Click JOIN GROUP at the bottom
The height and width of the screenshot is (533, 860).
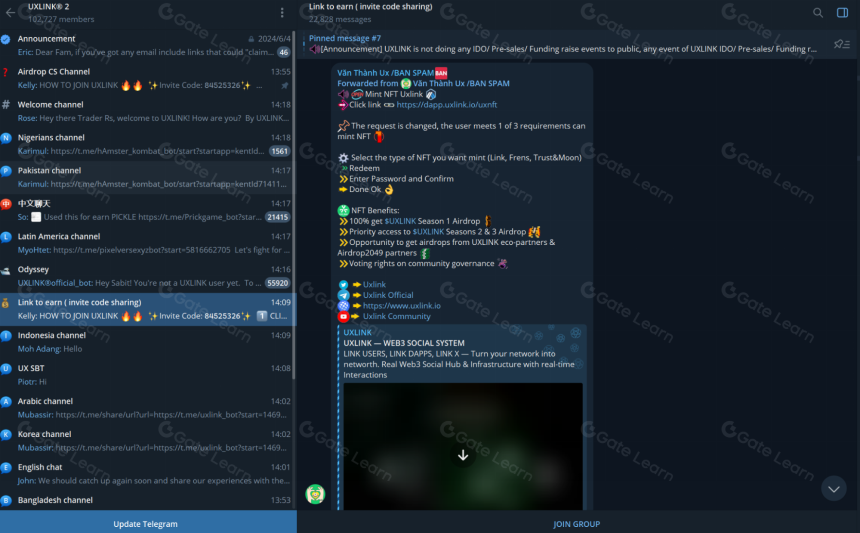pos(576,524)
